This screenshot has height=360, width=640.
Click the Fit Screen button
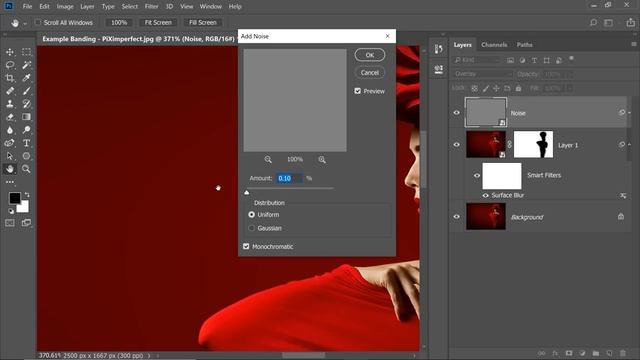point(158,22)
